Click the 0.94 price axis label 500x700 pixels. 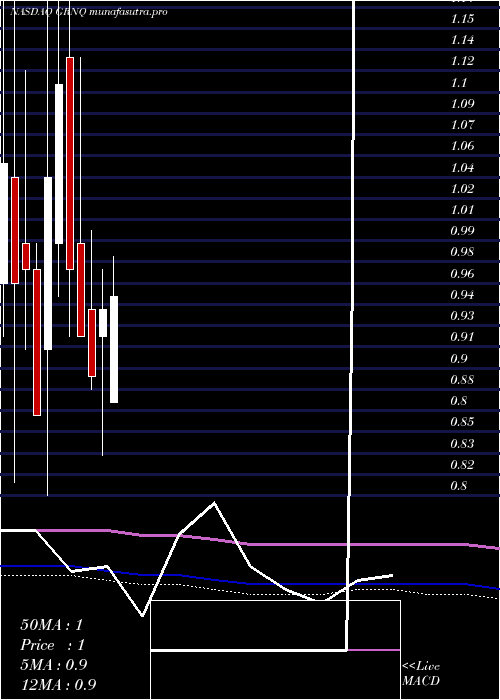coord(462,295)
